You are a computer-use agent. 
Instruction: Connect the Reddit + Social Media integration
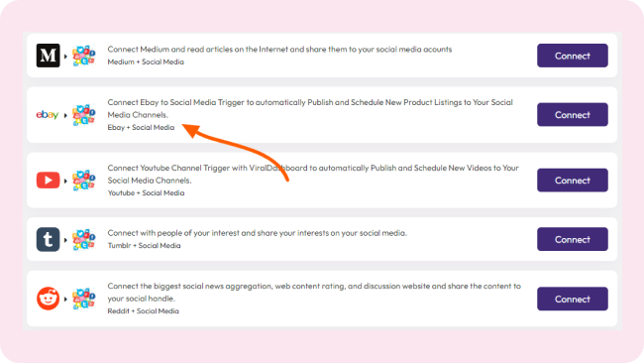click(572, 299)
